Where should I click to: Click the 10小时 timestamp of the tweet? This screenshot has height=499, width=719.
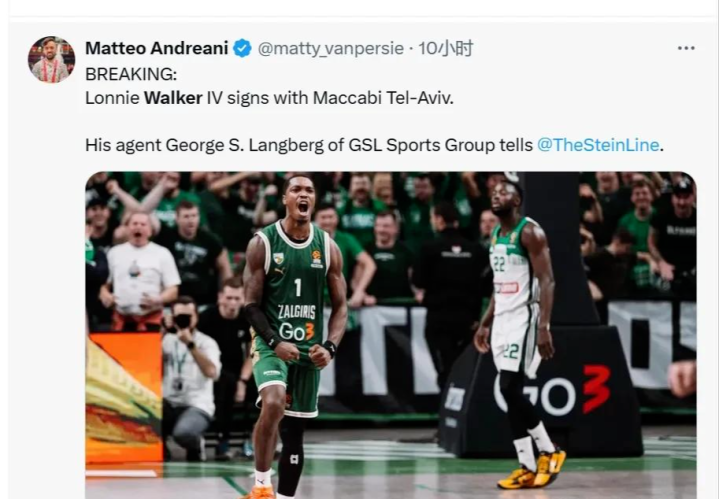click(446, 48)
